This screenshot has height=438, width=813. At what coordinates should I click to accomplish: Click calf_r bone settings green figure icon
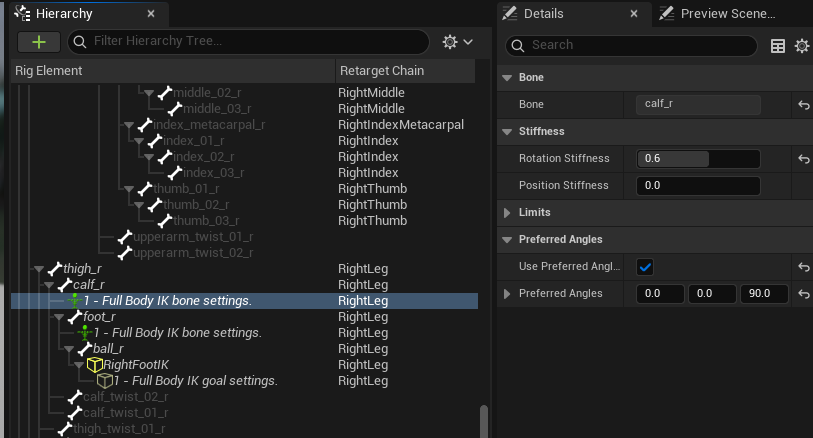point(75,301)
